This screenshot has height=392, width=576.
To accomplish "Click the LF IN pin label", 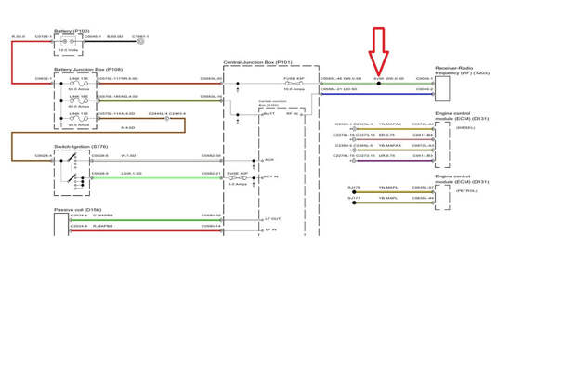I will pyautogui.click(x=270, y=229).
